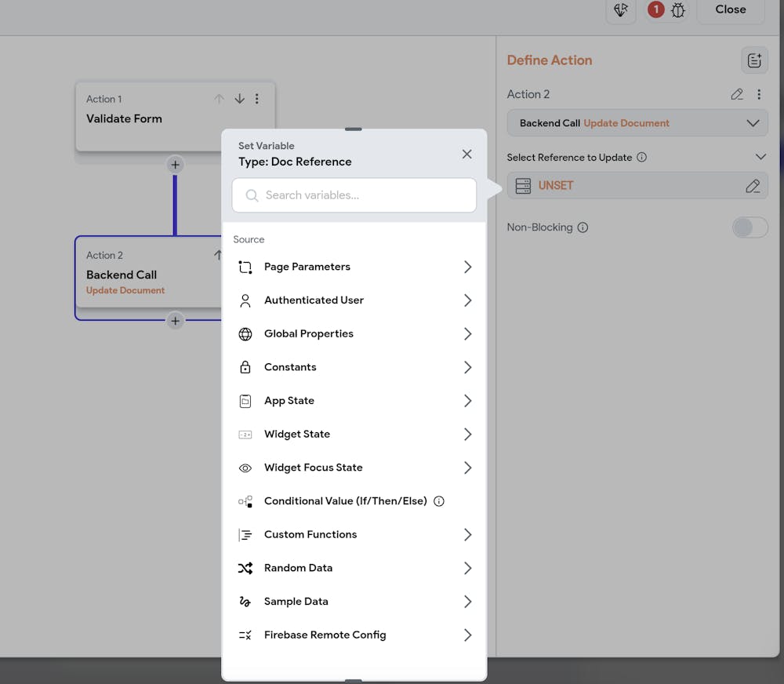Collapse the Select Reference to Update section
784x684 pixels.
(x=760, y=157)
